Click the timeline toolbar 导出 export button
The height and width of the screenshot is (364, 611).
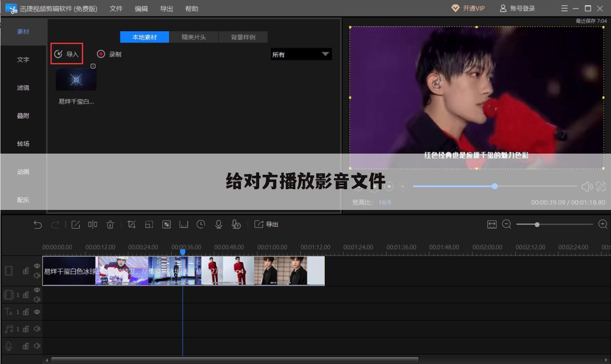266,224
